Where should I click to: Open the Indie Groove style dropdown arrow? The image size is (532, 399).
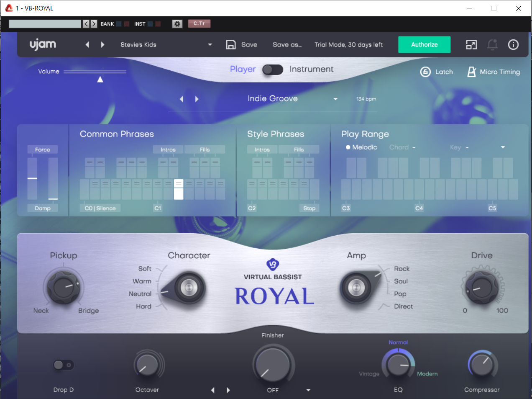pos(335,99)
